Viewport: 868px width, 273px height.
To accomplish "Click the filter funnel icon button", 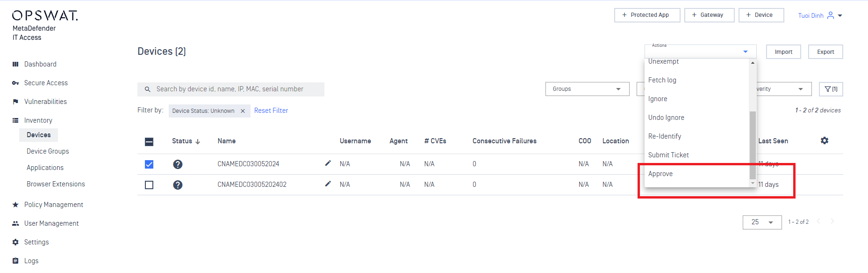I will coord(831,89).
